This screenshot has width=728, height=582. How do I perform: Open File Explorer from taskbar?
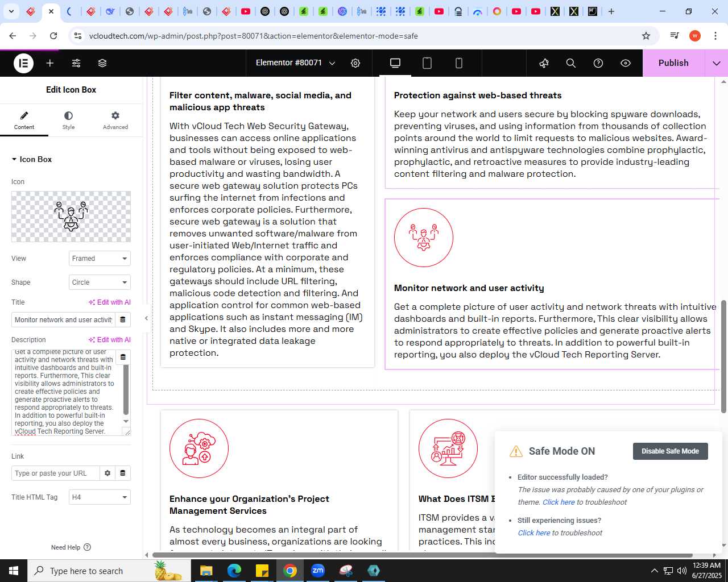(206, 571)
